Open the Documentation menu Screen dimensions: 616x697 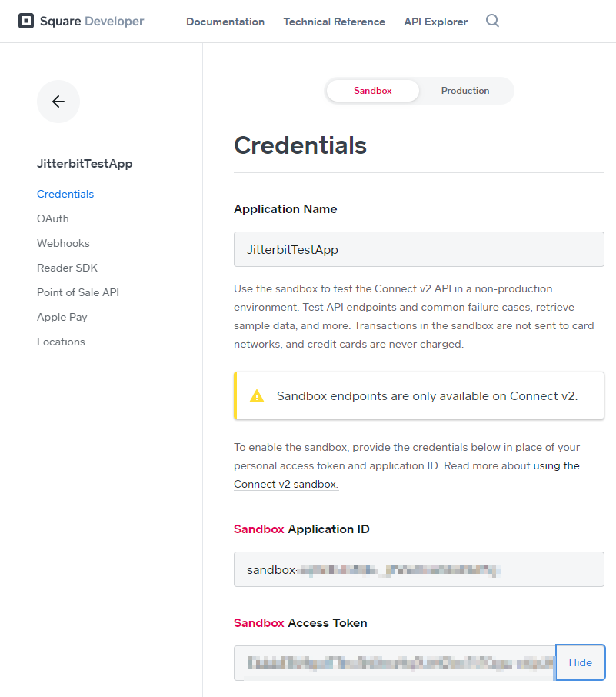coord(225,22)
